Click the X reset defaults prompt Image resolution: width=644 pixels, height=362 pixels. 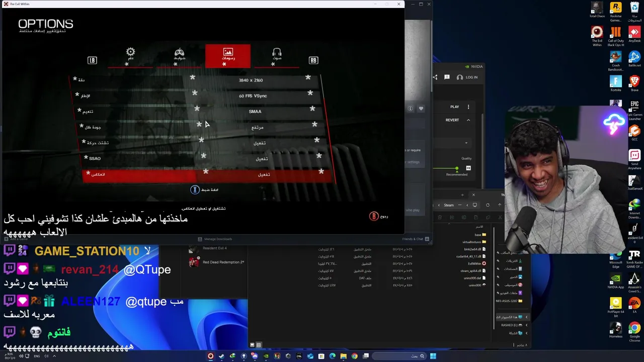(x=204, y=190)
